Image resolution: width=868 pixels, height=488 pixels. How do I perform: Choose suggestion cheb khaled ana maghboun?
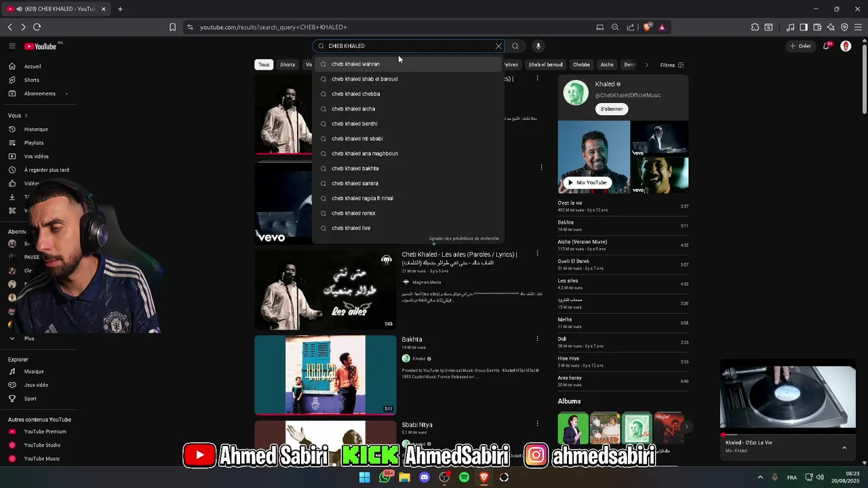[408, 153]
